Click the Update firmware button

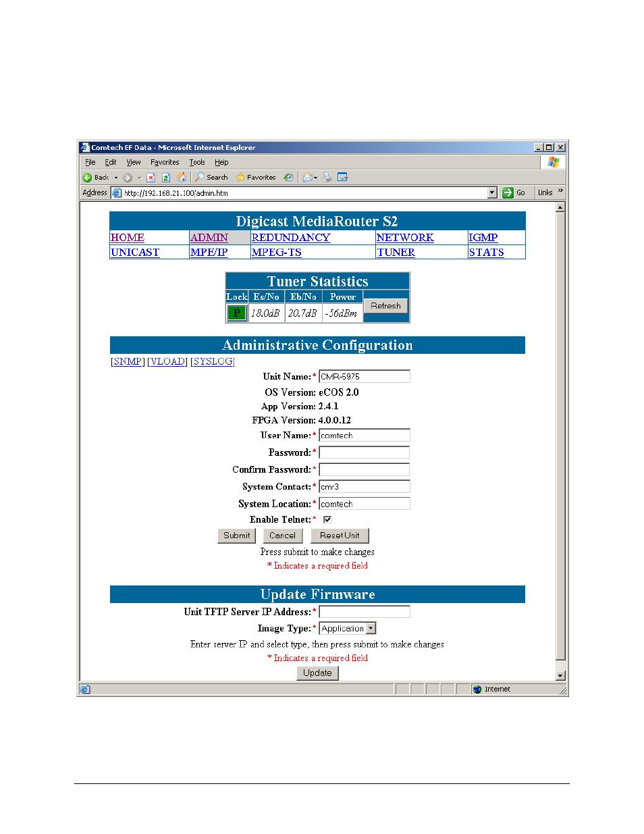(317, 673)
